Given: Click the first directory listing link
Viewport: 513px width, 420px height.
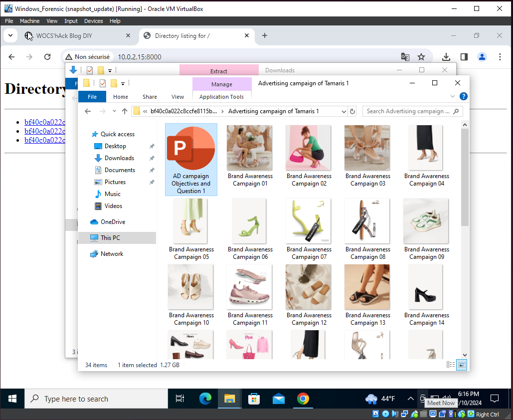Looking at the screenshot, I should click(45, 122).
